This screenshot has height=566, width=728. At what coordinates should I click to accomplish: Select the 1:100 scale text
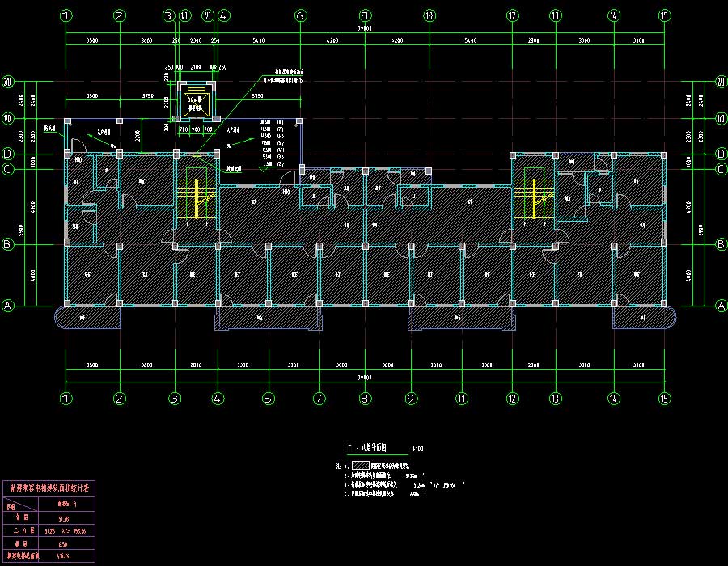417,449
